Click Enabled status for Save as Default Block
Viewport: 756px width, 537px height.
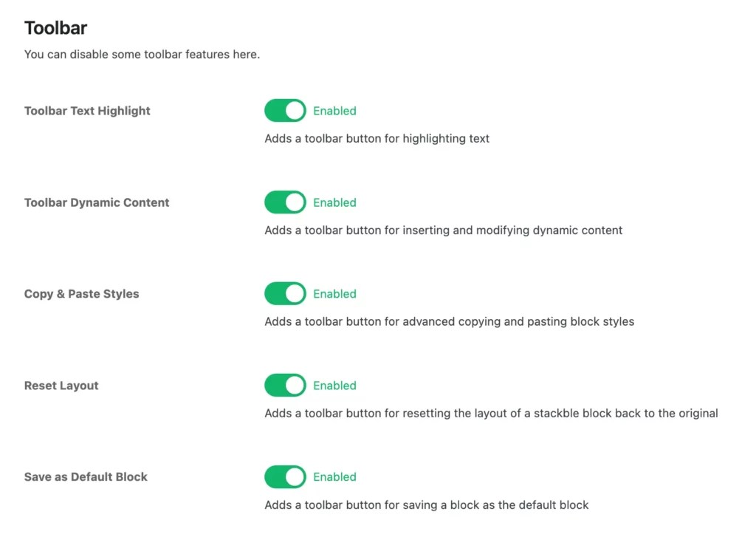(x=334, y=476)
